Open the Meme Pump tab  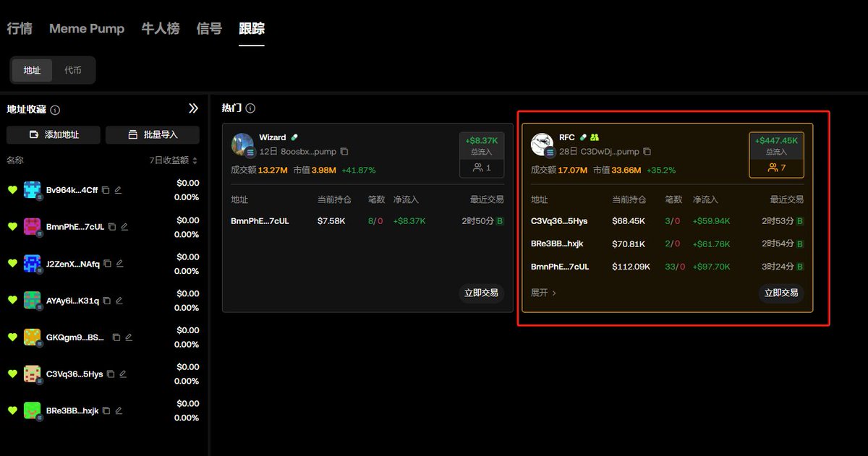click(87, 29)
